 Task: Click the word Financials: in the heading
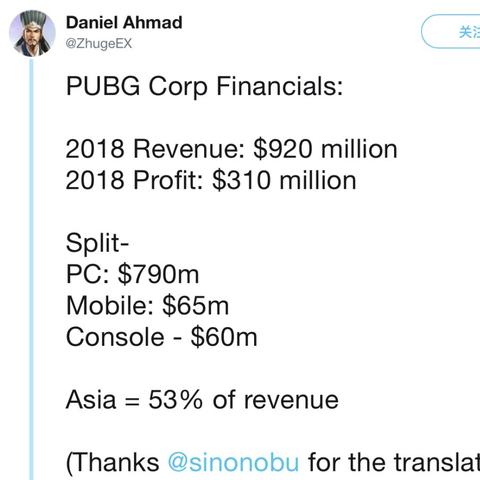(x=279, y=86)
